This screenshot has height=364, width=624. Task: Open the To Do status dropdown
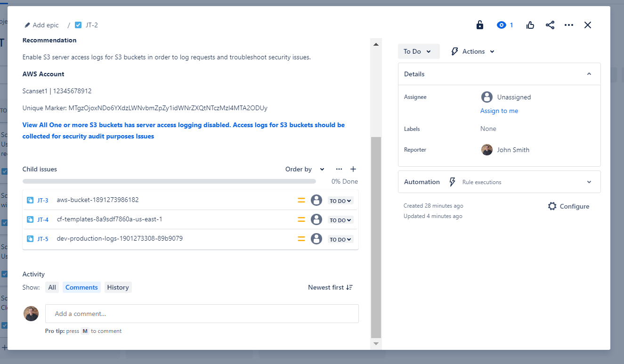(x=418, y=51)
